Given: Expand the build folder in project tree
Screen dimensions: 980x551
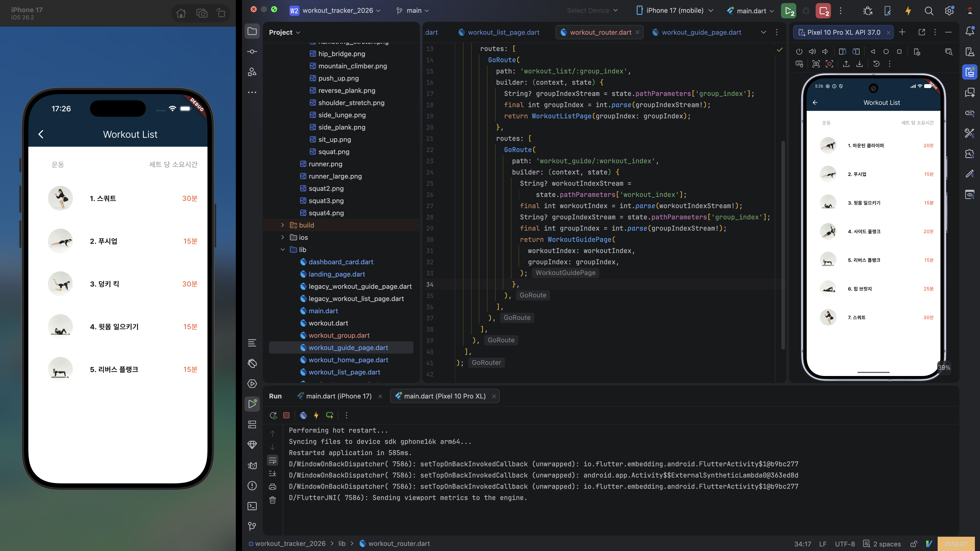Looking at the screenshot, I should point(282,225).
